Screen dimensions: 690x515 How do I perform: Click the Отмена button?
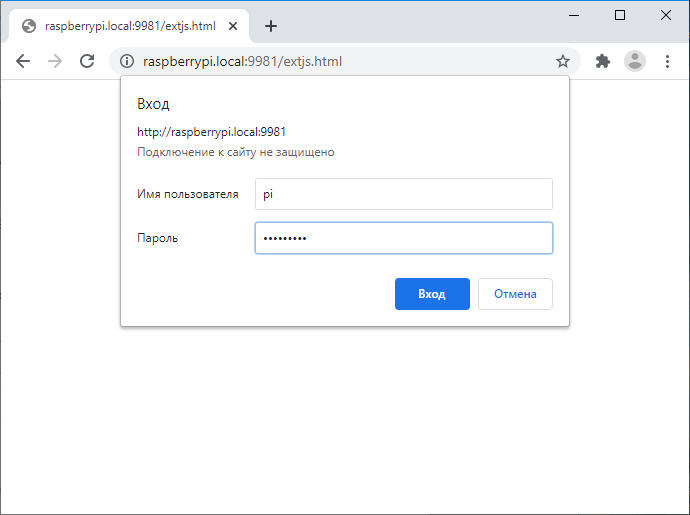tap(515, 294)
